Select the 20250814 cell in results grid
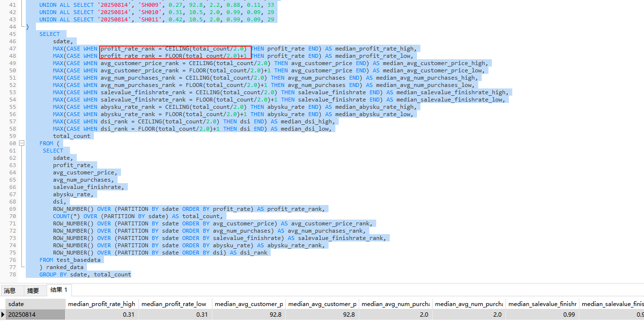The width and height of the screenshot is (644, 324). tap(35, 314)
